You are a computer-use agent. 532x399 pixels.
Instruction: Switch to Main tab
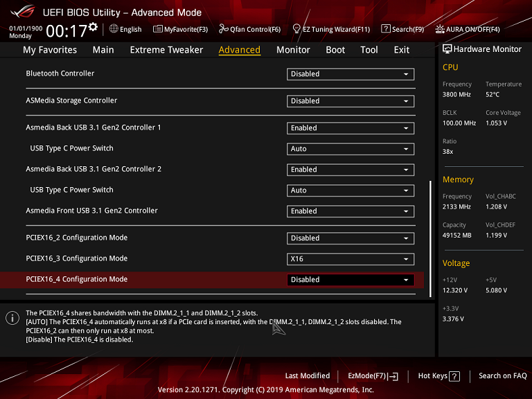point(103,50)
